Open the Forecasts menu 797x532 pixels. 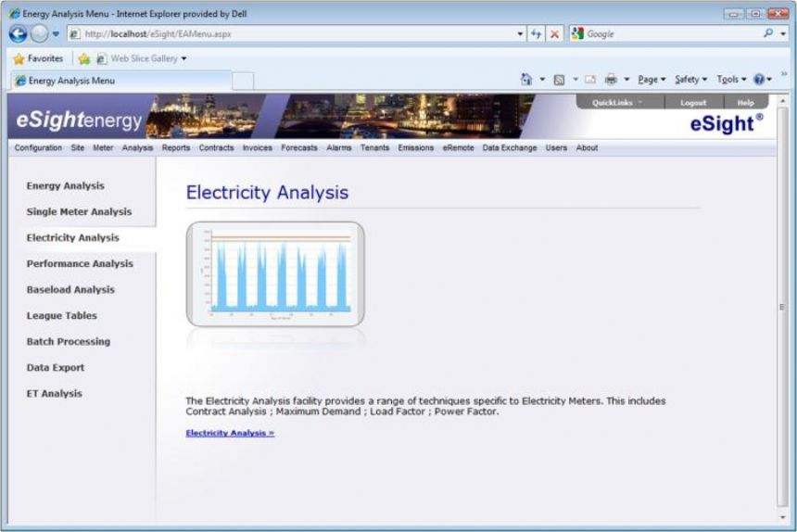click(298, 148)
